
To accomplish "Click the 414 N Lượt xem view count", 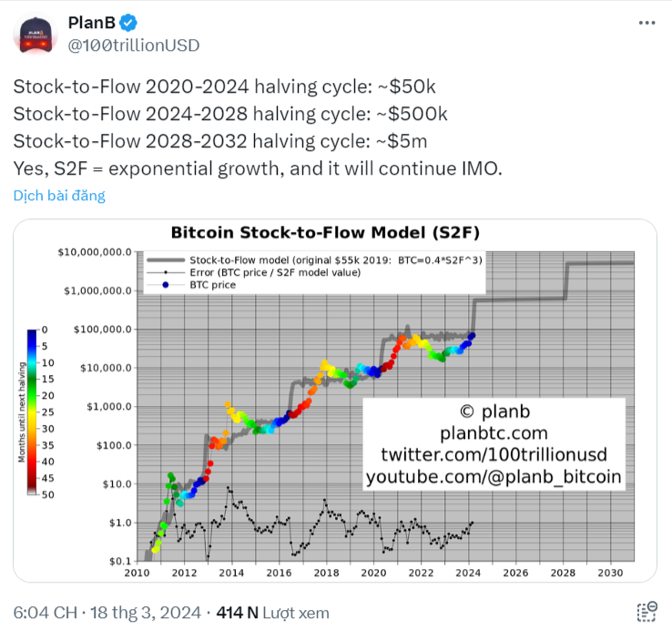I will click(272, 613).
